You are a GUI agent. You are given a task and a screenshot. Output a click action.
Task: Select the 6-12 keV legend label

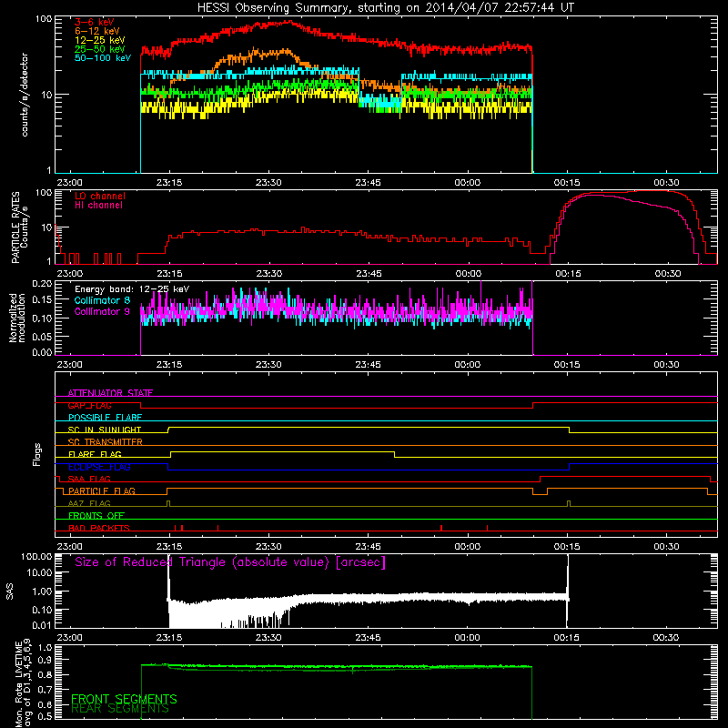(97, 31)
